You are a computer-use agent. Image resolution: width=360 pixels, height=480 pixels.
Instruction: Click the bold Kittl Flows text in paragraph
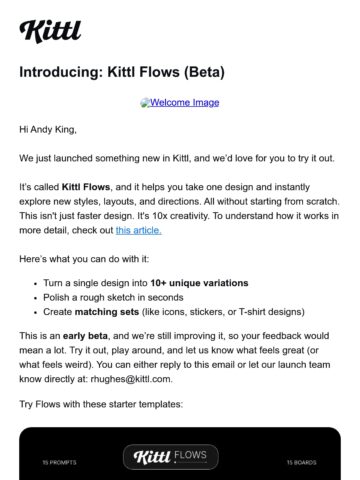point(86,187)
